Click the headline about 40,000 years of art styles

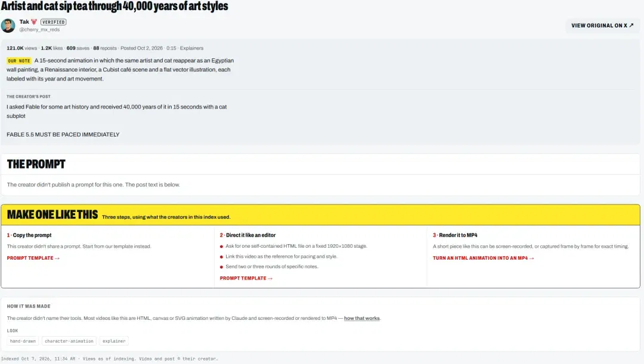[x=114, y=6]
